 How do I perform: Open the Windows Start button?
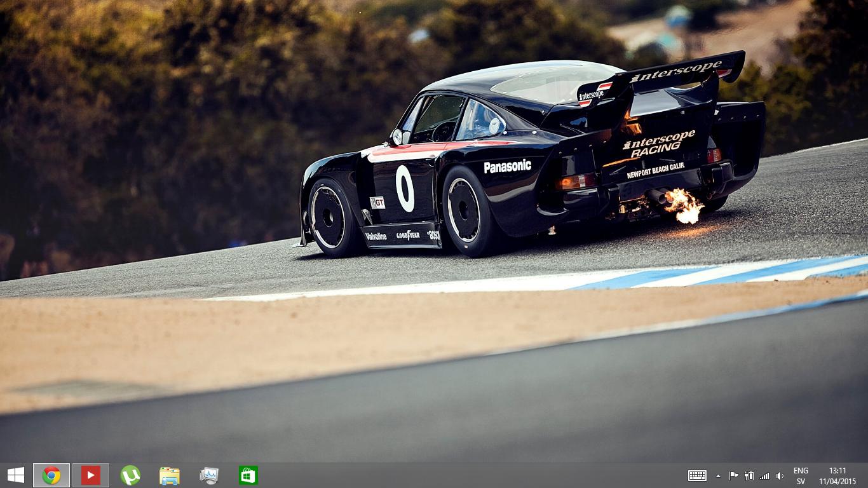coord(15,475)
